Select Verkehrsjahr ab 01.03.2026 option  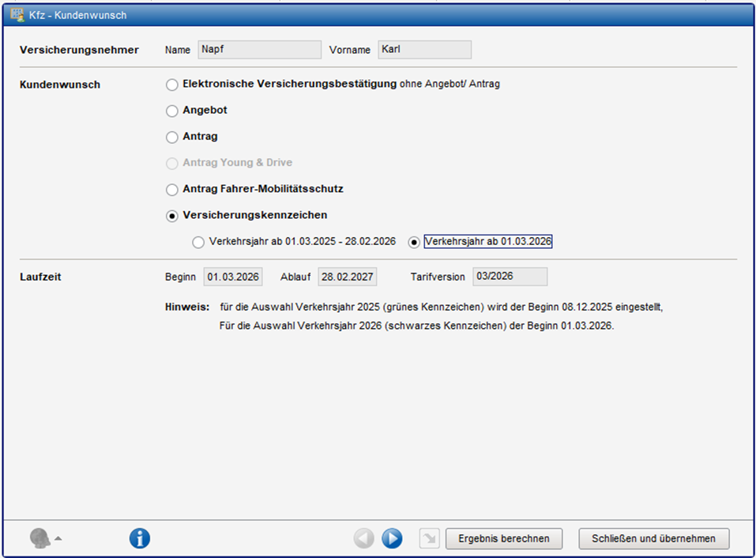(x=414, y=243)
